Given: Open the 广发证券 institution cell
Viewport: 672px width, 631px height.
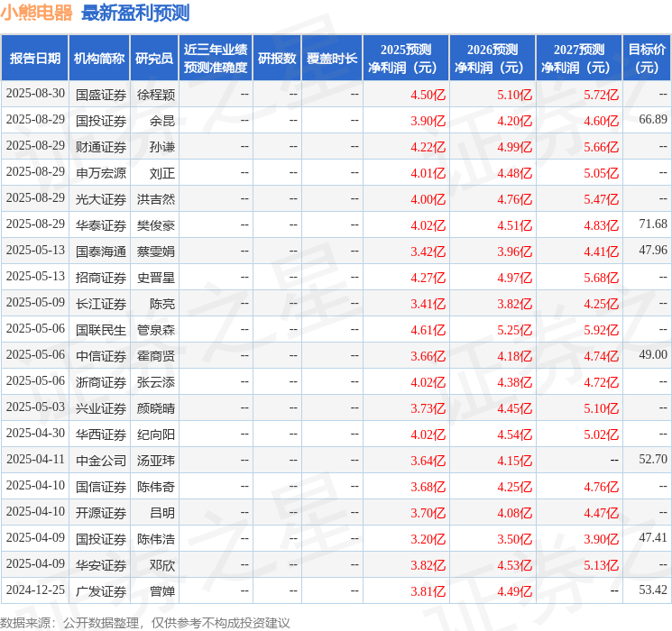Looking at the screenshot, I should pos(100,590).
